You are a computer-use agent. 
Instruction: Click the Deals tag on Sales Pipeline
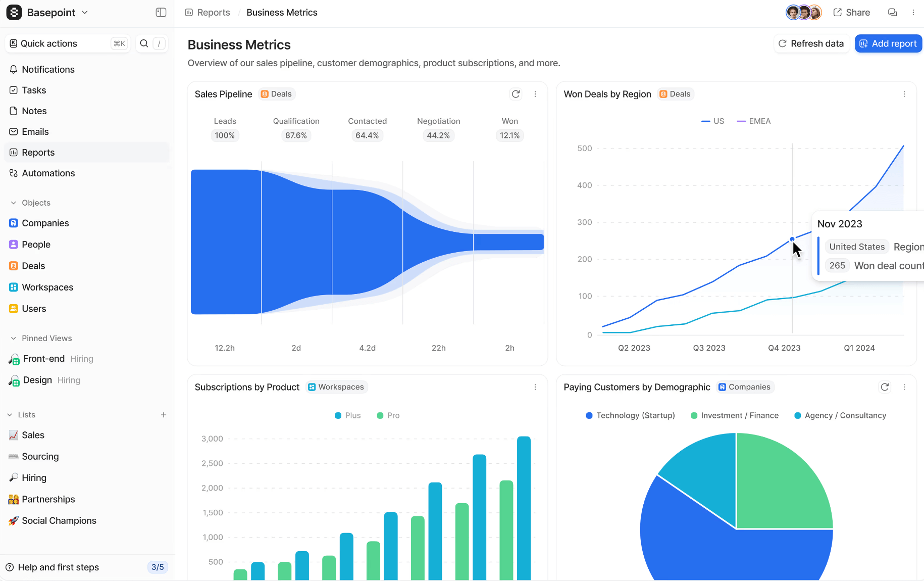[277, 94]
